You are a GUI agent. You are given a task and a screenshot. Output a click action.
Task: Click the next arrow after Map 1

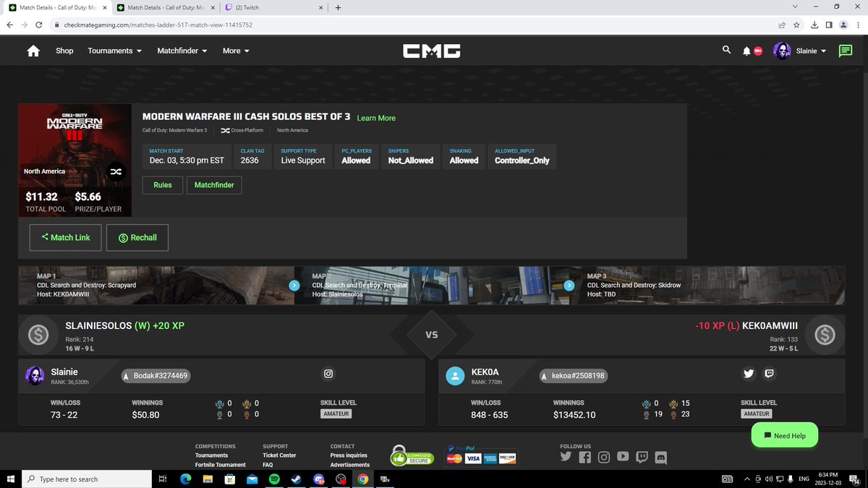point(294,286)
